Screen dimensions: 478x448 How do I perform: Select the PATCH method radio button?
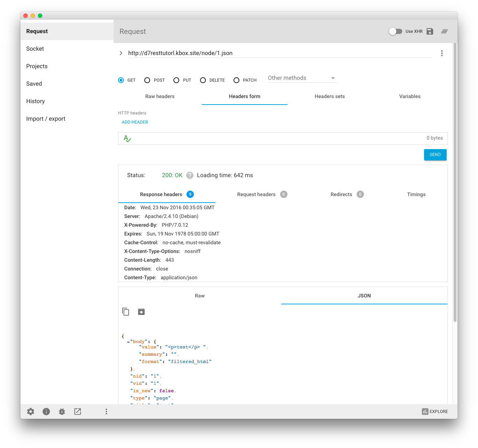click(x=236, y=80)
